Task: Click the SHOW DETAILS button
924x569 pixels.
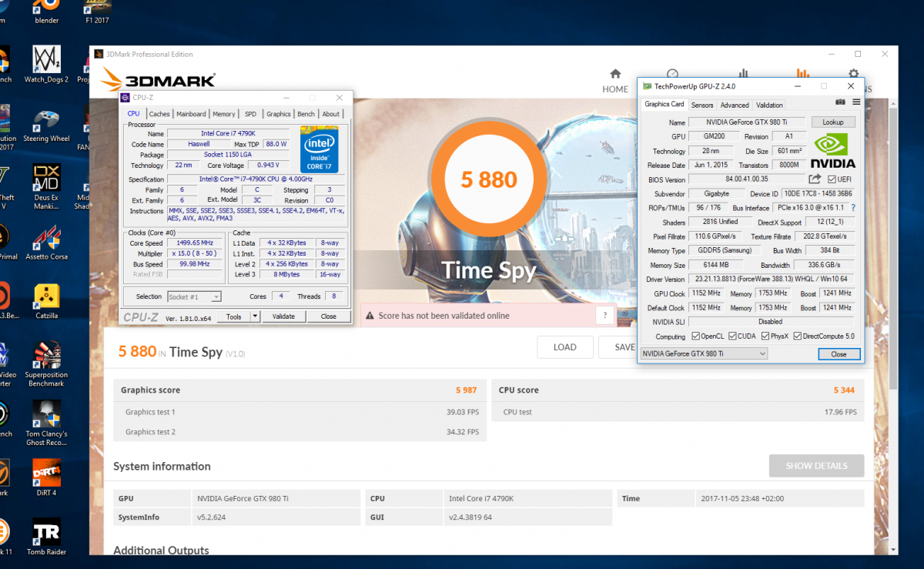Action: [816, 466]
